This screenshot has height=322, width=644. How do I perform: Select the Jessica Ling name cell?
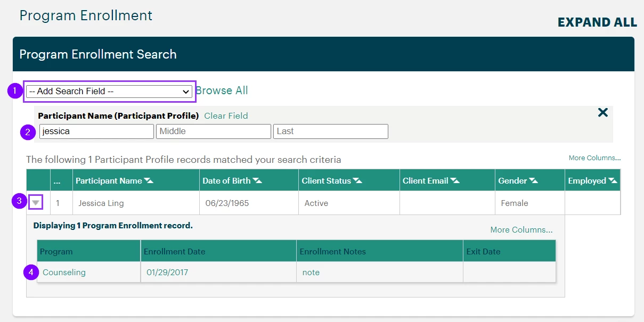[x=136, y=203]
